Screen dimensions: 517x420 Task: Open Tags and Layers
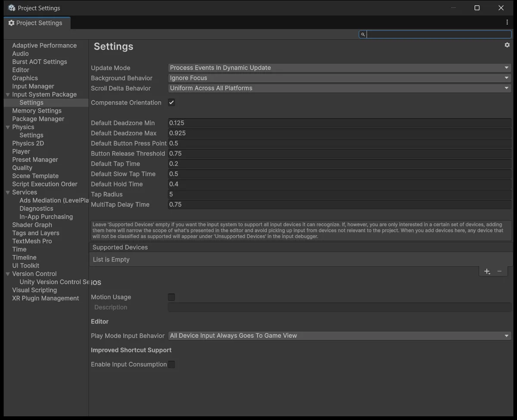click(x=36, y=233)
